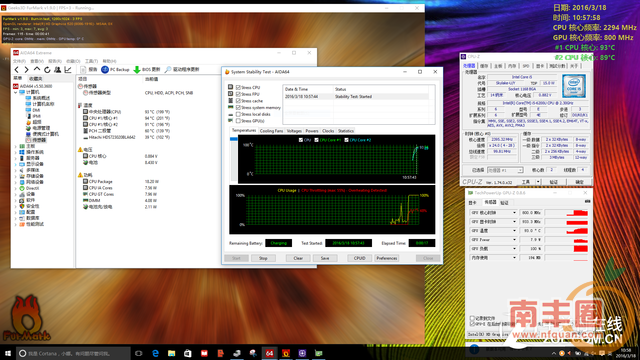Click the blue temperature graph scale slider
The image size is (640, 360).
[234, 139]
